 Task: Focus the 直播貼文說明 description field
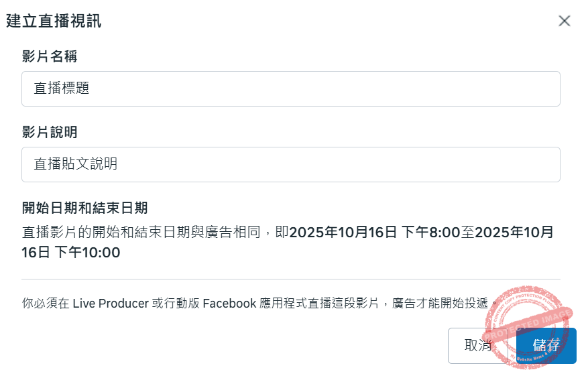290,164
